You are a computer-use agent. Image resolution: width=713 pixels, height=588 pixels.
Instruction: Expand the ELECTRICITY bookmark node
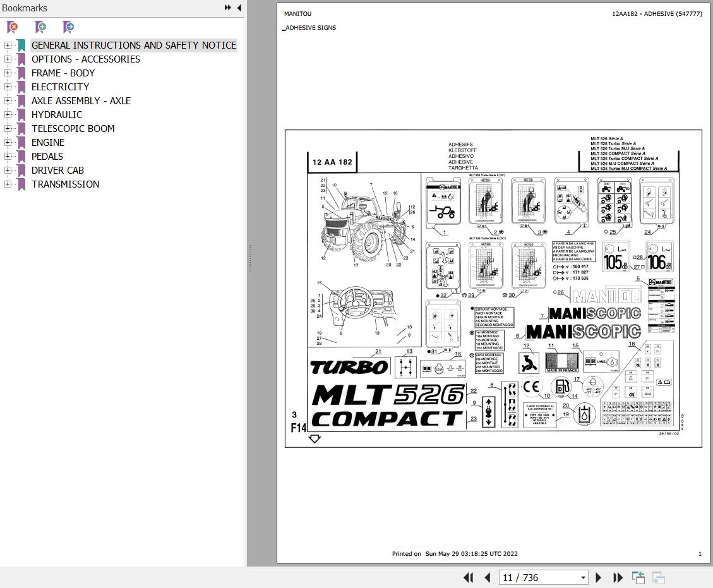pyautogui.click(x=8, y=87)
